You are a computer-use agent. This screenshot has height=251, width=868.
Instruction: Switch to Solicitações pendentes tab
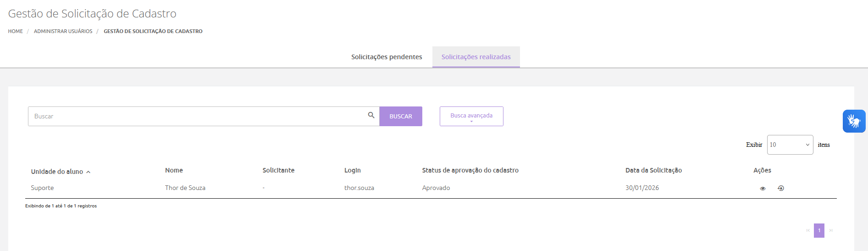click(387, 57)
